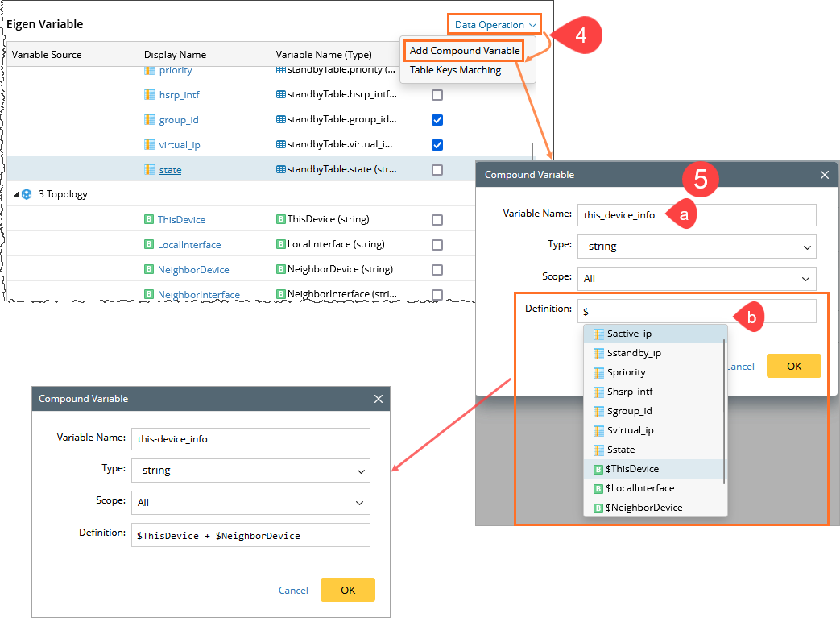Click the state display name link
This screenshot has height=618, width=840.
(170, 170)
